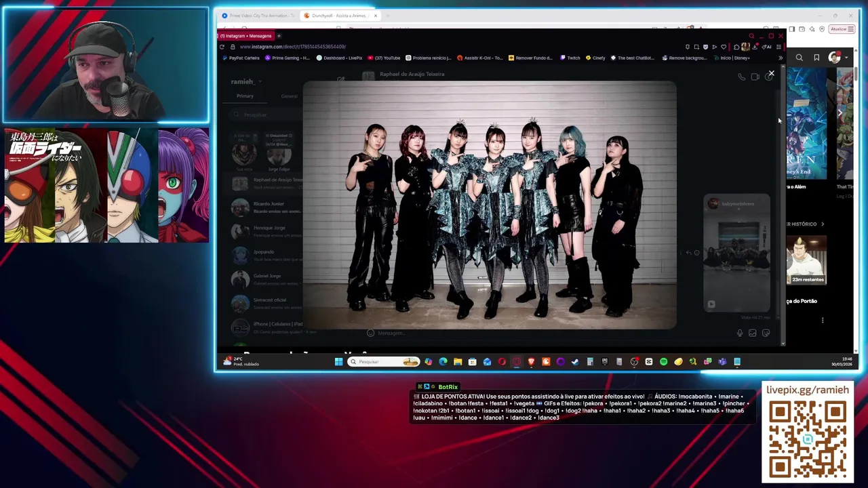Screen dimensions: 868x488
Task: Compose a new Instagram message
Action: click(x=340, y=80)
